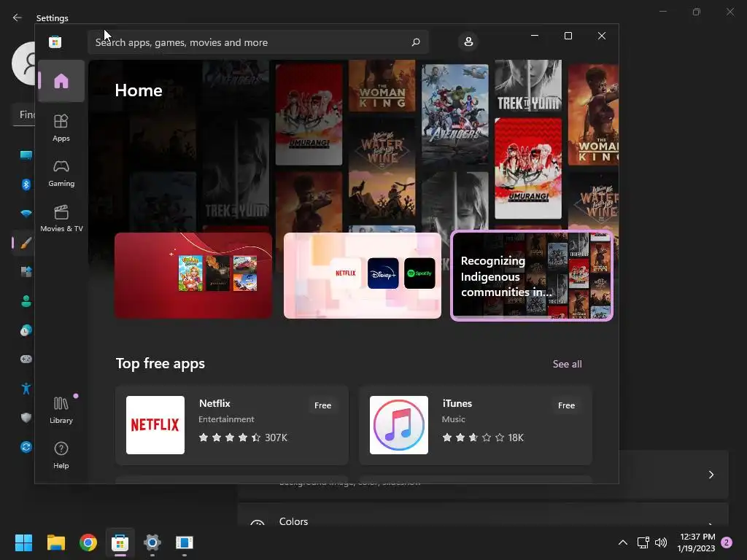
Task: Click Spotify logo in streaming banner
Action: pyautogui.click(x=419, y=273)
